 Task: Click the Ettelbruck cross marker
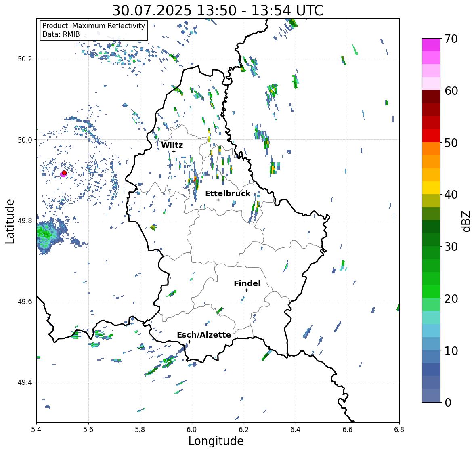218,200
